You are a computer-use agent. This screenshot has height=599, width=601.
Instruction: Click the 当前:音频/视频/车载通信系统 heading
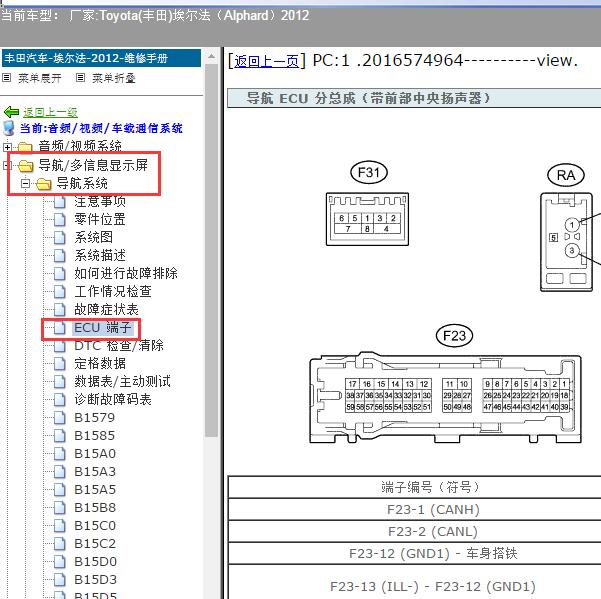point(101,128)
